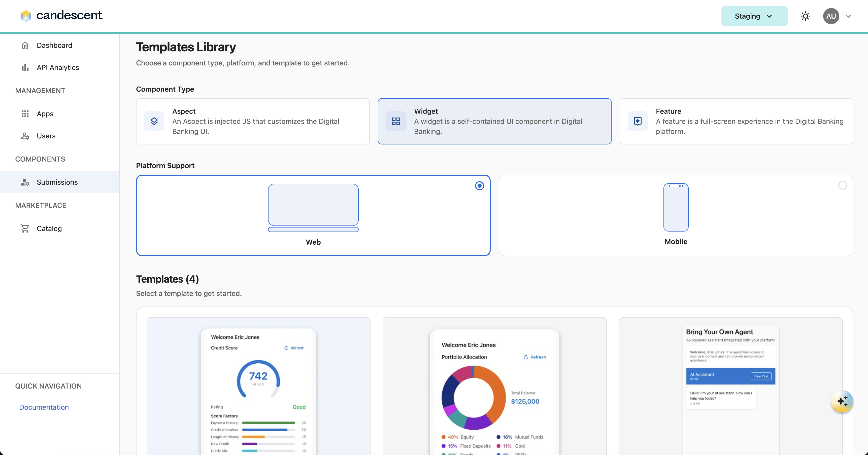868x455 pixels.
Task: Select the Credit Score template thumbnail
Action: pyautogui.click(x=258, y=386)
